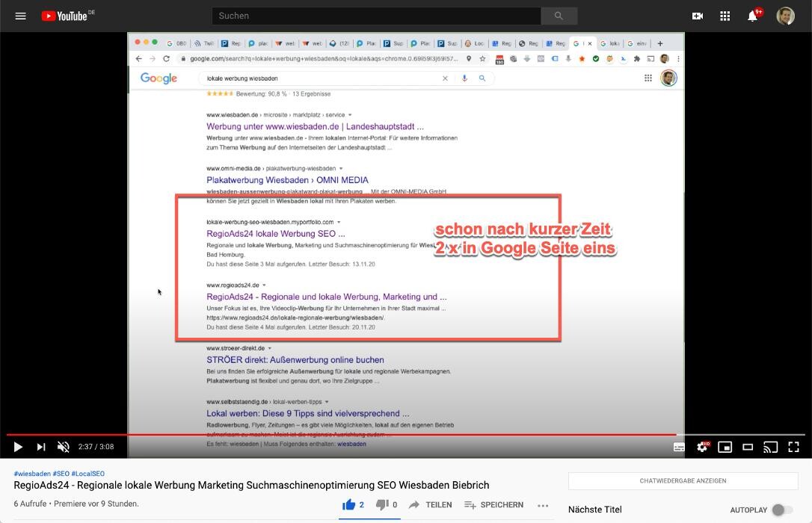Open the create video camera icon
This screenshot has width=812, height=523.
coord(697,15)
